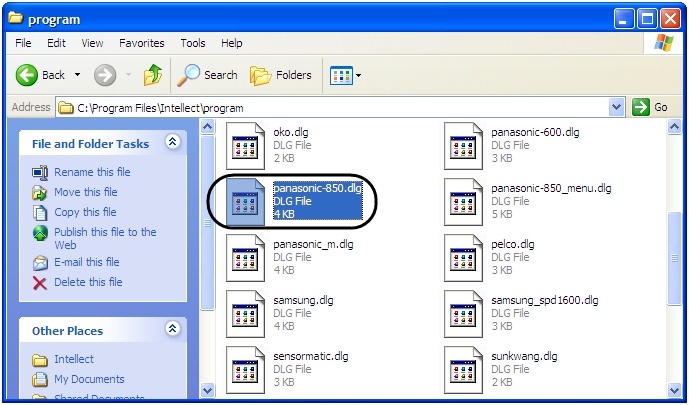Click task pane scrollbar up arrow
689x405 pixels.
click(x=207, y=127)
